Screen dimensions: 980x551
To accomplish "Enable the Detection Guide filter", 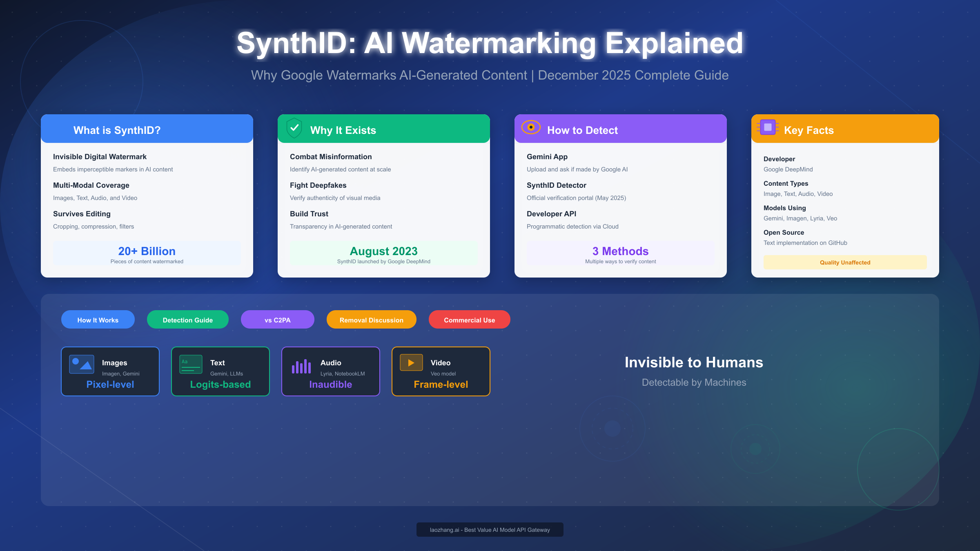I will coord(187,320).
